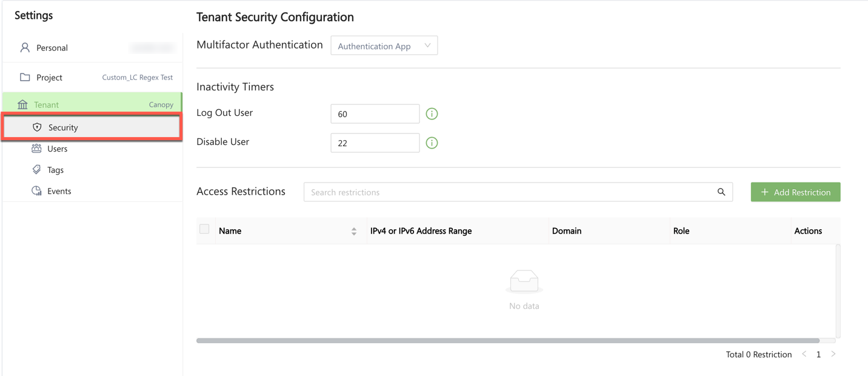Click info icon beside Log Out User
Image resolution: width=868 pixels, height=376 pixels.
tap(432, 114)
